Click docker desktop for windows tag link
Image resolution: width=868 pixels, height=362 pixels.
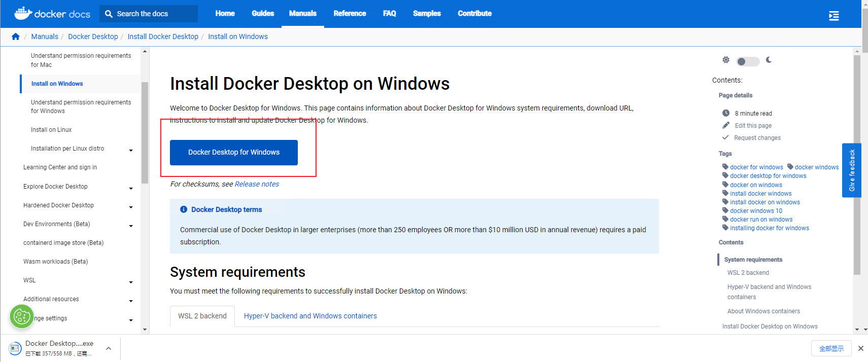point(768,176)
